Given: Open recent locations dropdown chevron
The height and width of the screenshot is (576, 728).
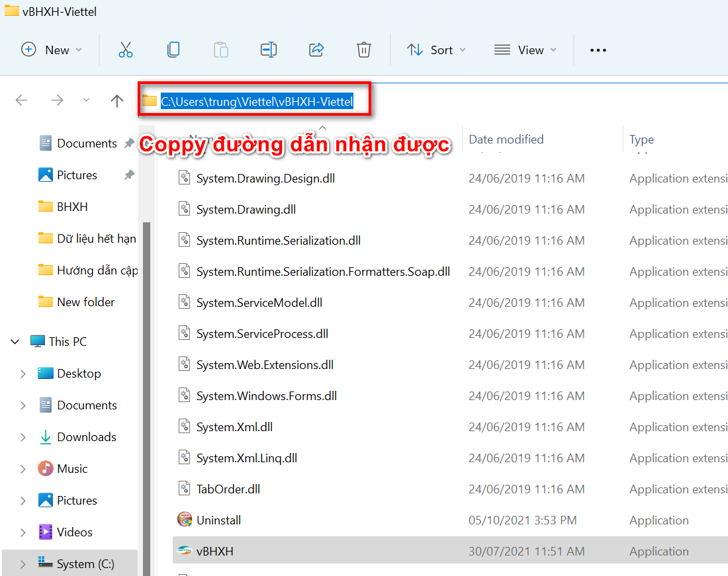Looking at the screenshot, I should 86,100.
